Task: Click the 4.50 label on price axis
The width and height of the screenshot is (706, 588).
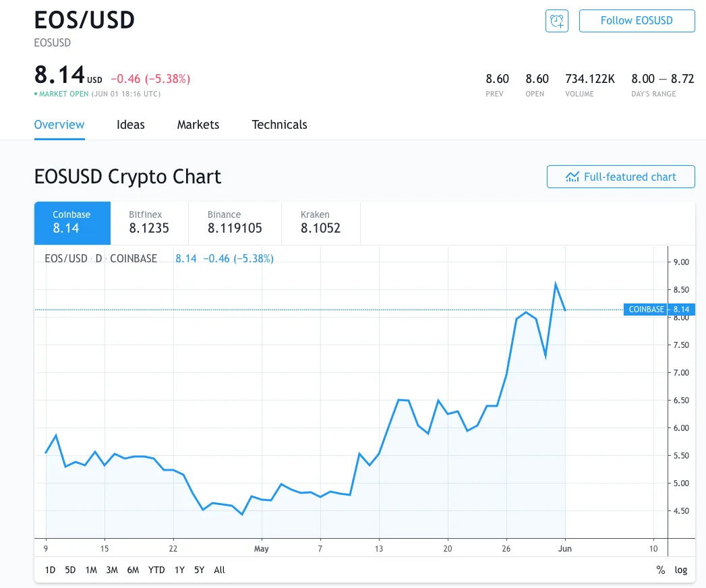Action: pyautogui.click(x=681, y=510)
